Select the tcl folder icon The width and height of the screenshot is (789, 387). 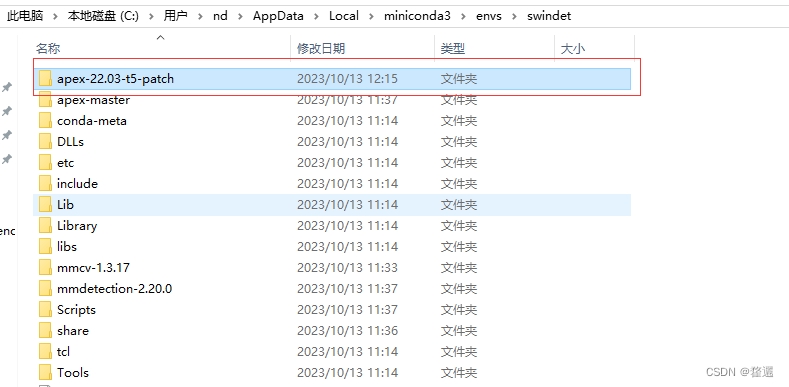[x=45, y=351]
